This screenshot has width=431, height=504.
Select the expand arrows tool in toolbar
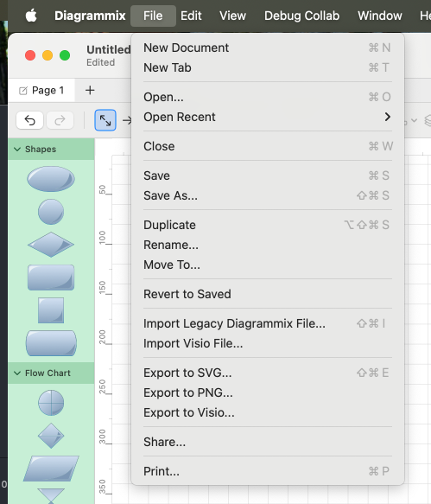105,120
